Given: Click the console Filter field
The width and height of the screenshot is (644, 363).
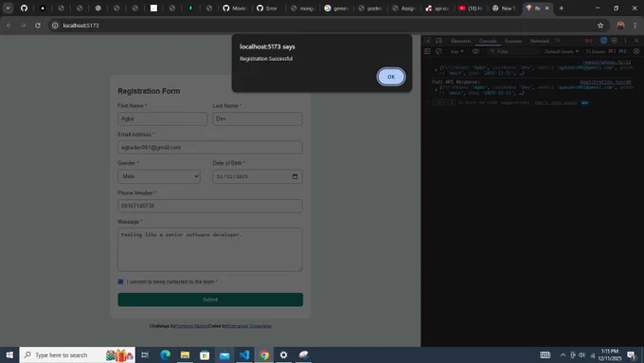Looking at the screenshot, I should pyautogui.click(x=513, y=51).
